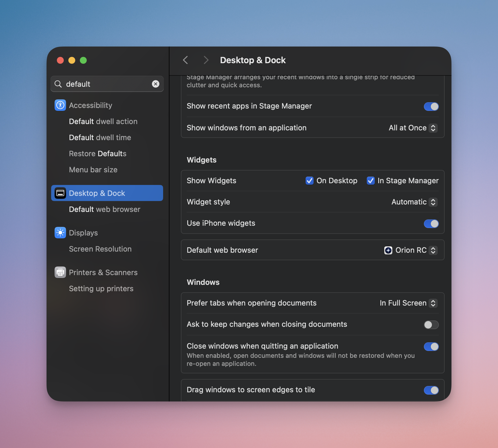The height and width of the screenshot is (448, 498).
Task: Turn off Use iPhone widgets
Action: [x=431, y=224]
